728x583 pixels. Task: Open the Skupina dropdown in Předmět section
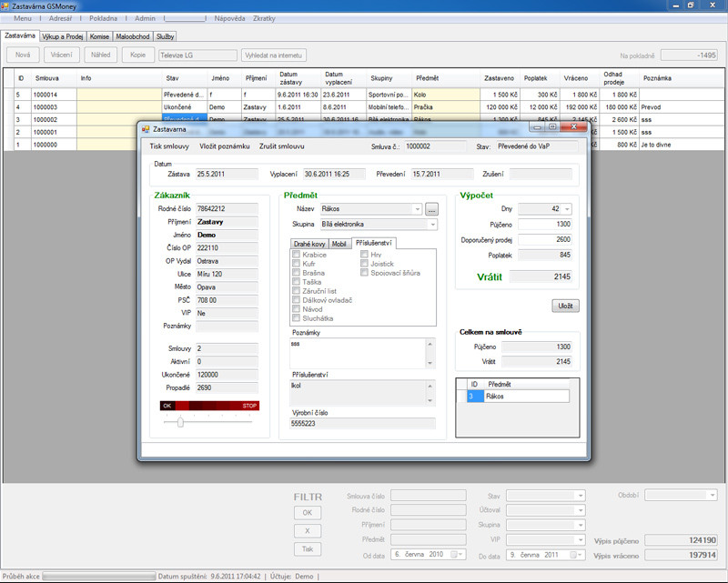[433, 224]
